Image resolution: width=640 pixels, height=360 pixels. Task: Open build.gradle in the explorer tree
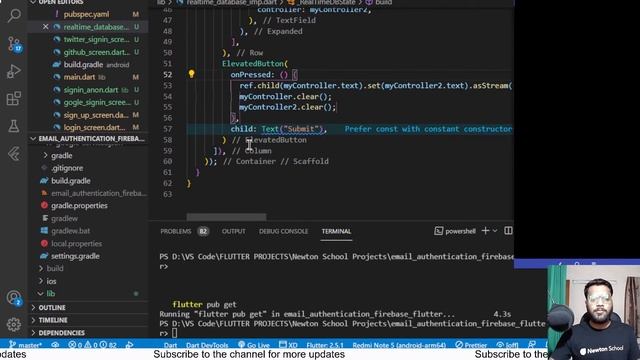71,181
